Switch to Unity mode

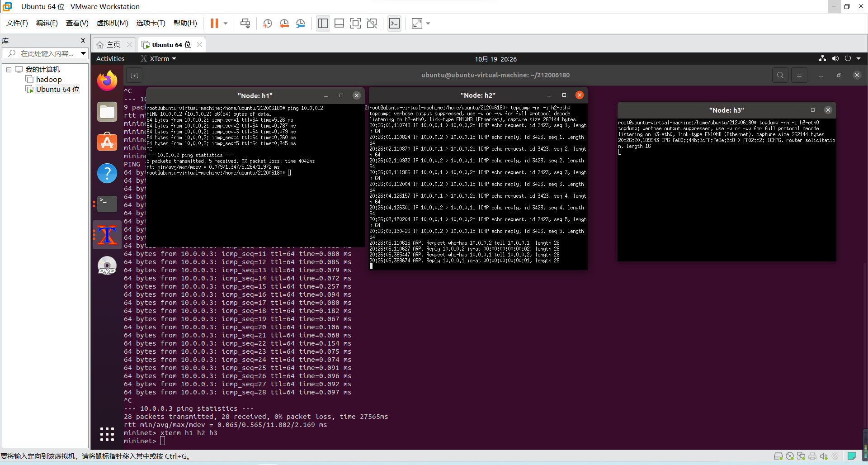(x=372, y=24)
